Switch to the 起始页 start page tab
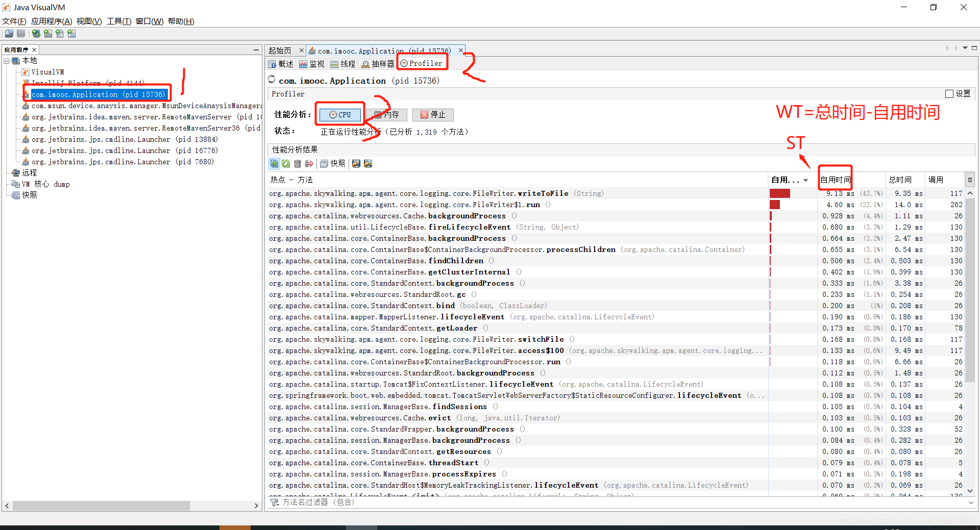Screen dimensions: 980x530 pyautogui.click(x=280, y=51)
